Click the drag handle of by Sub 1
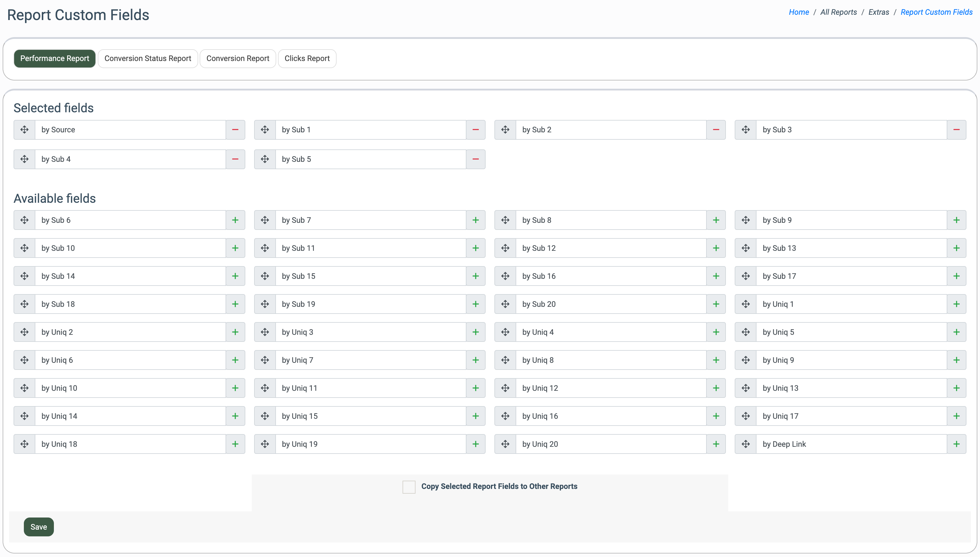This screenshot has height=557, width=980. pyautogui.click(x=265, y=130)
